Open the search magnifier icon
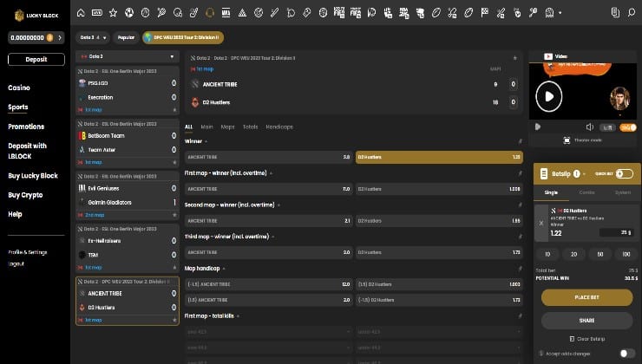Viewport: 642px width, 364px height. tap(632, 13)
